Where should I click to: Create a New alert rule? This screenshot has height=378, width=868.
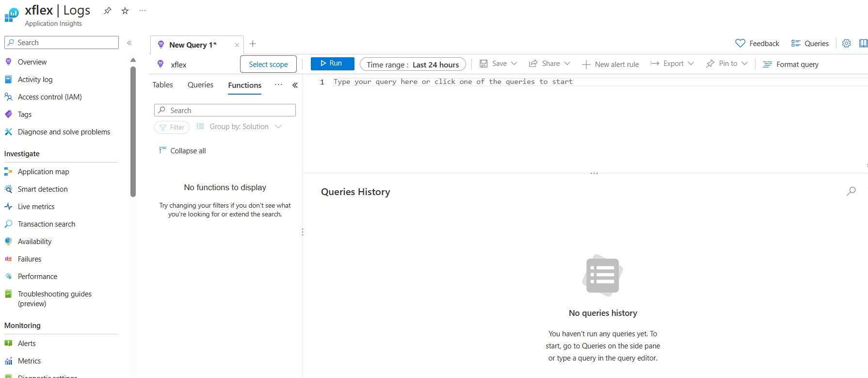point(611,64)
